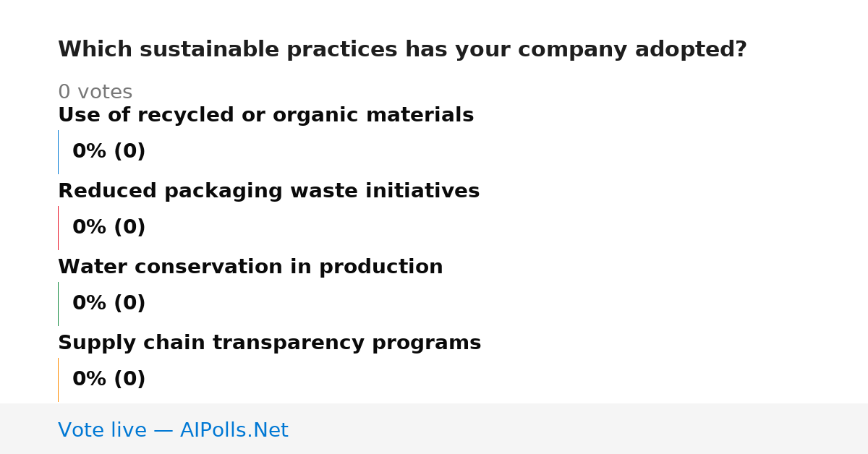
Task: Select 'Reduced packaging waste initiatives' option
Action: [268, 192]
